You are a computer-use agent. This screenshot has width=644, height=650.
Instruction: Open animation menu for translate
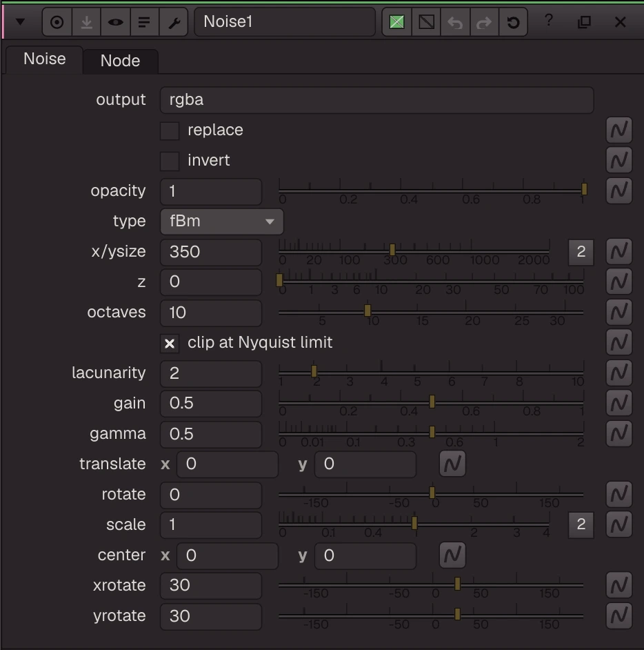[452, 464]
